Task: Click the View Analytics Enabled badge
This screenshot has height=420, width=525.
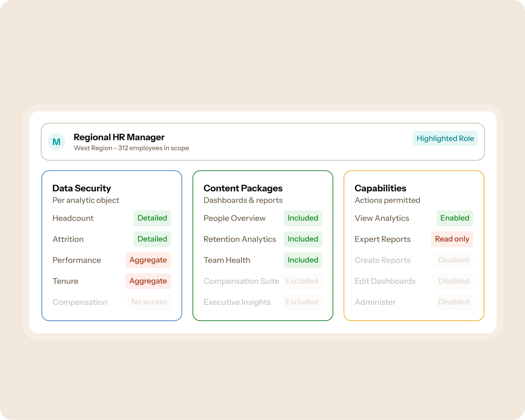Action: (455, 218)
